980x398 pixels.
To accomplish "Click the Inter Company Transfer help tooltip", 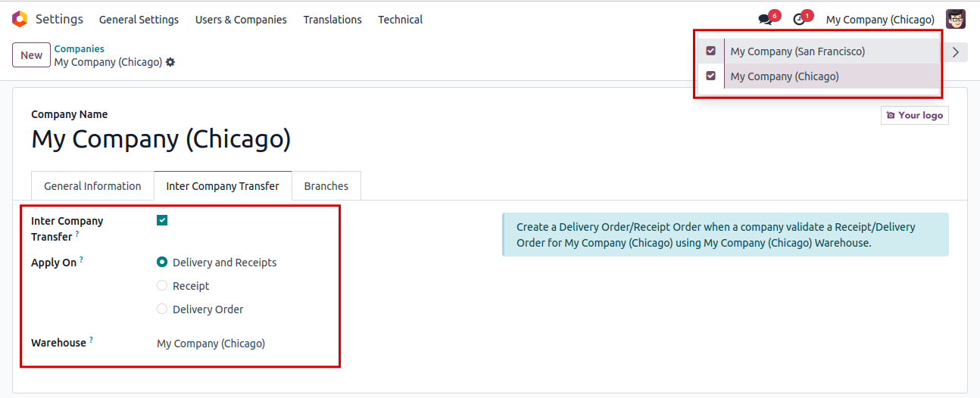I will pyautogui.click(x=77, y=235).
